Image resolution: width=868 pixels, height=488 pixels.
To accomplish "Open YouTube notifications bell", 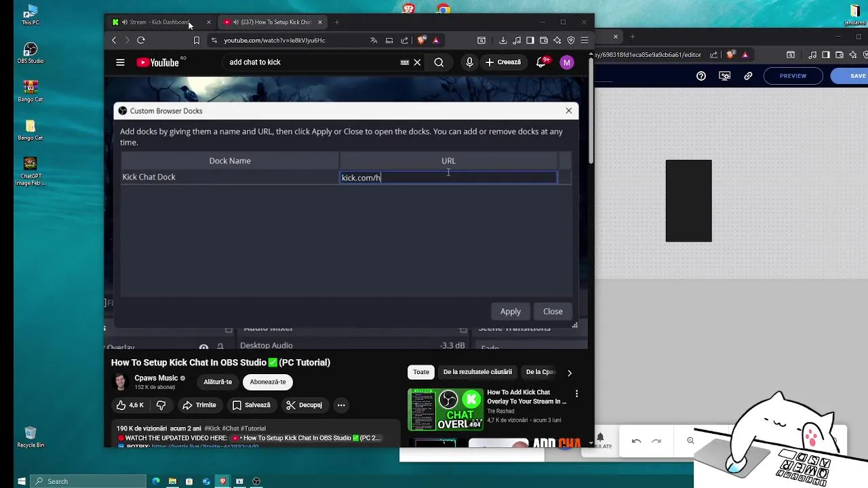I will [542, 62].
